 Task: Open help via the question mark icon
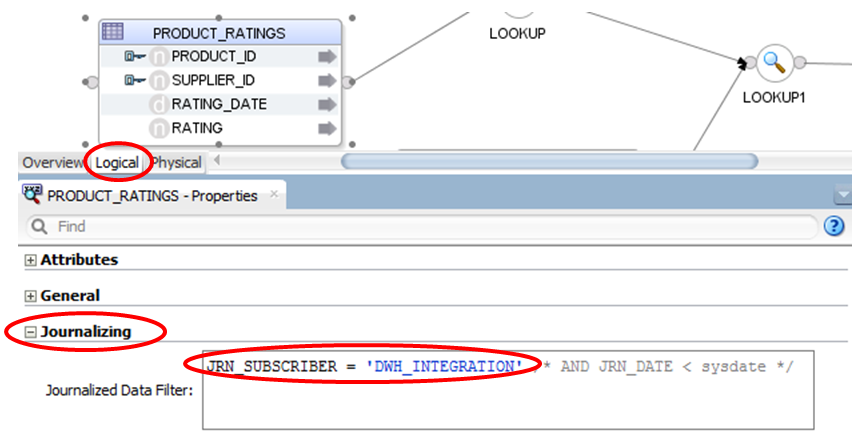[x=833, y=226]
